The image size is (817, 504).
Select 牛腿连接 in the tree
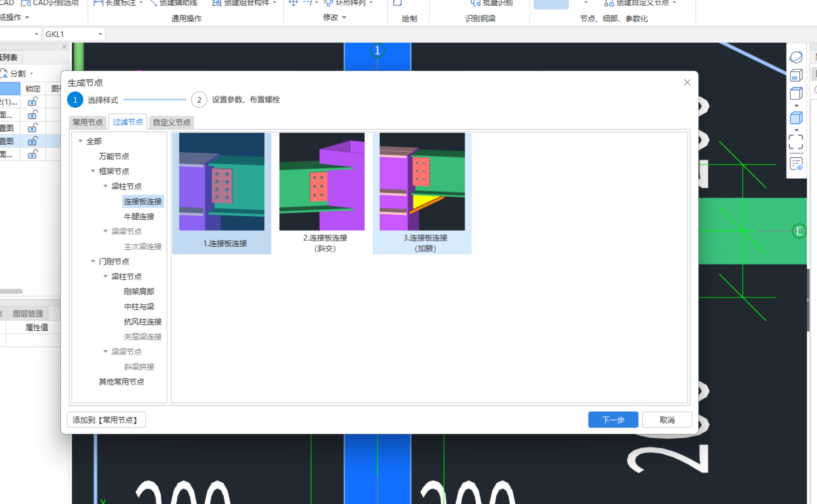coord(139,216)
